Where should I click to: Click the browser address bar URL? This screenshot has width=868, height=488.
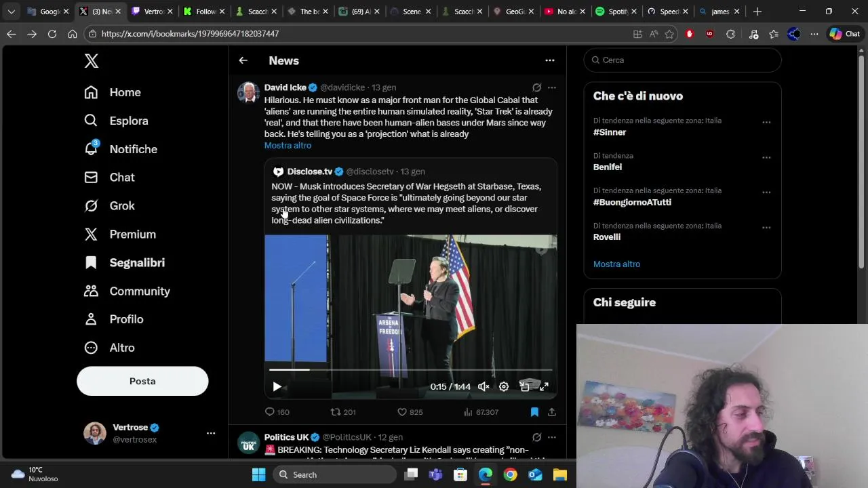(190, 34)
